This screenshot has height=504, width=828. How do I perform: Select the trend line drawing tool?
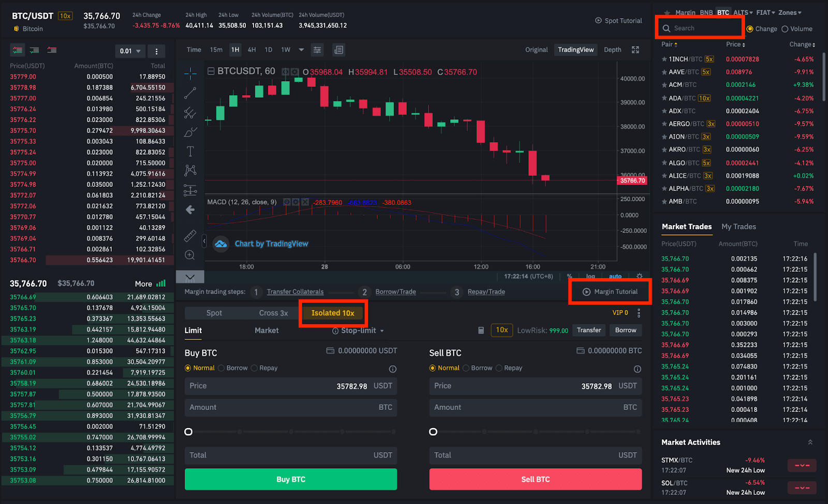click(190, 93)
